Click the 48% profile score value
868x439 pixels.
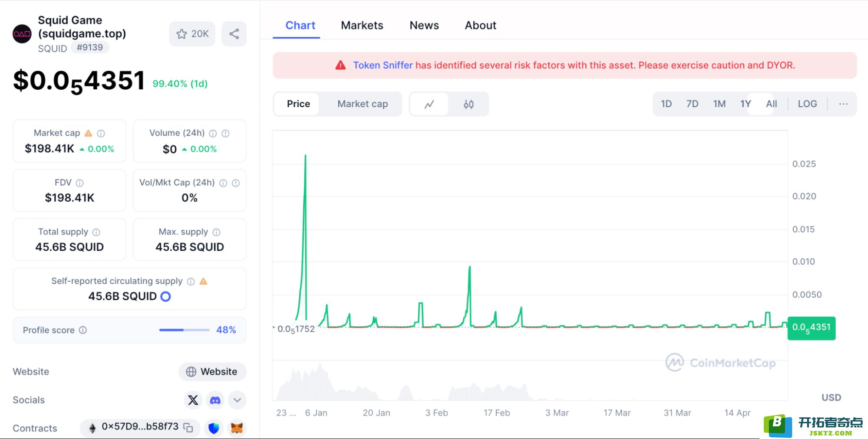pyautogui.click(x=226, y=330)
